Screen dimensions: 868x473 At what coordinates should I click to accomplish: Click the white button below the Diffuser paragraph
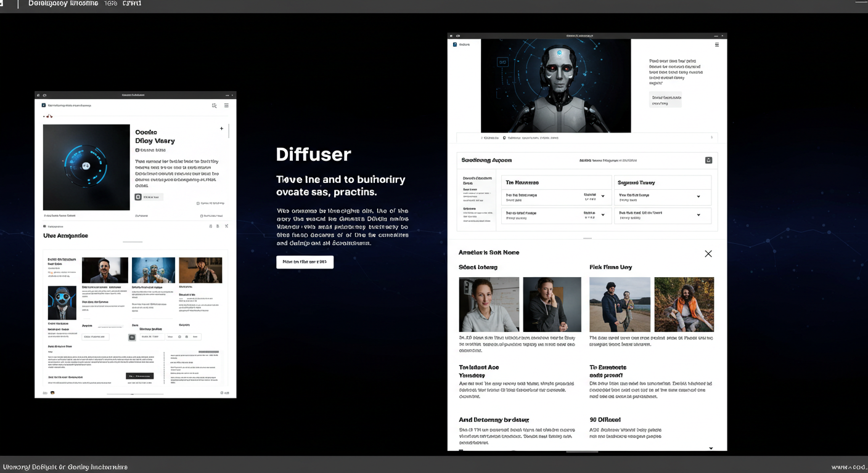tap(305, 262)
